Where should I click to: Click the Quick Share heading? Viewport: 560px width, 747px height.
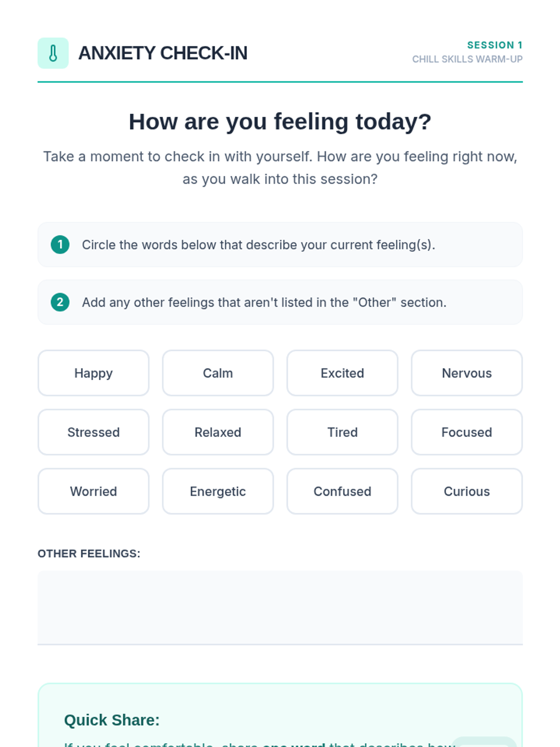112,720
